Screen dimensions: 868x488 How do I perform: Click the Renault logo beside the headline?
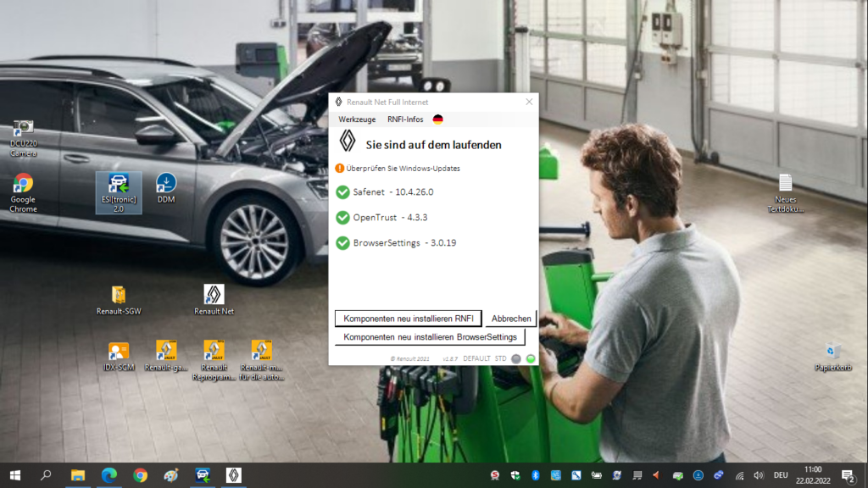pos(348,141)
